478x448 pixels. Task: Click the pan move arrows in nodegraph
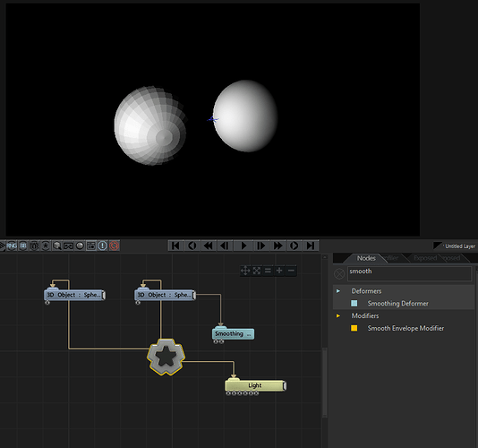tap(245, 271)
